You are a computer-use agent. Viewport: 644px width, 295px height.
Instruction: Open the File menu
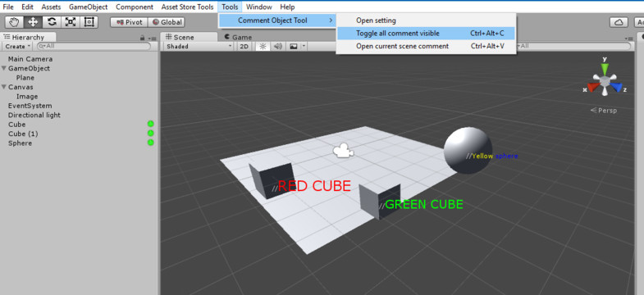click(8, 7)
